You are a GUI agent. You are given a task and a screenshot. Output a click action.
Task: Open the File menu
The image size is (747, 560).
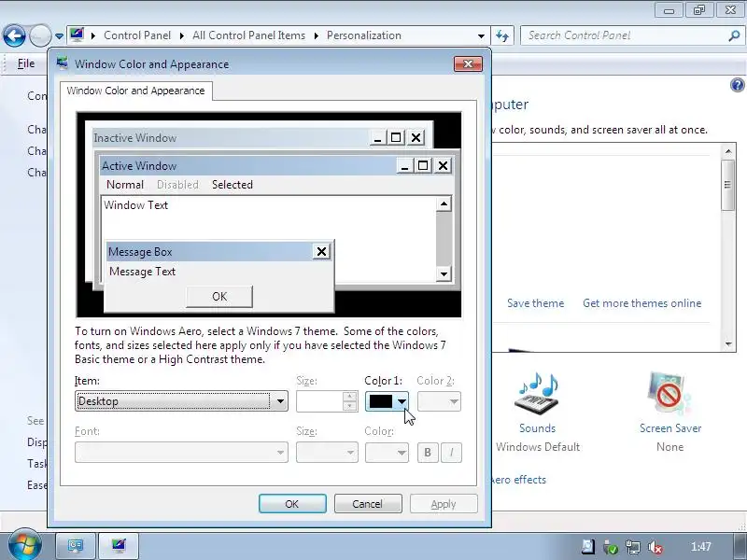click(26, 63)
